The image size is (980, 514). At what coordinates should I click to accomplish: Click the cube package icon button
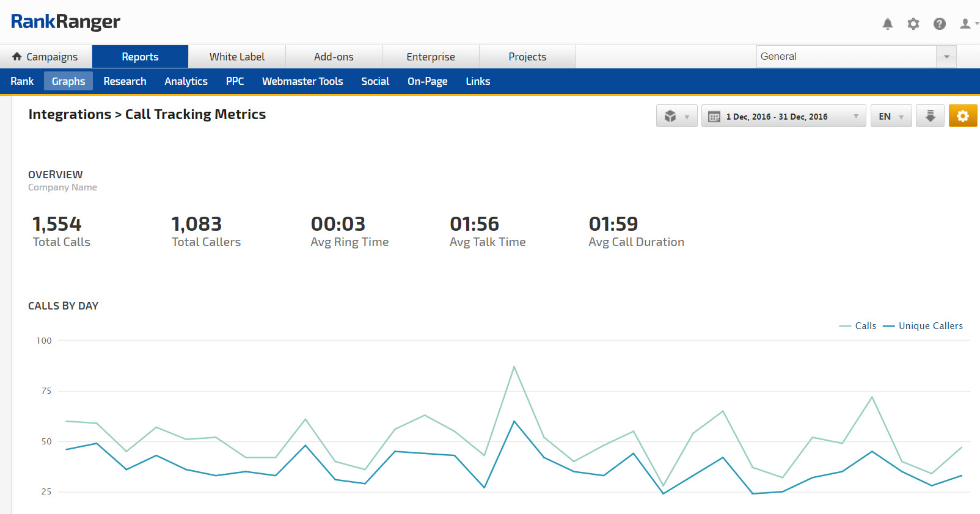tap(671, 116)
